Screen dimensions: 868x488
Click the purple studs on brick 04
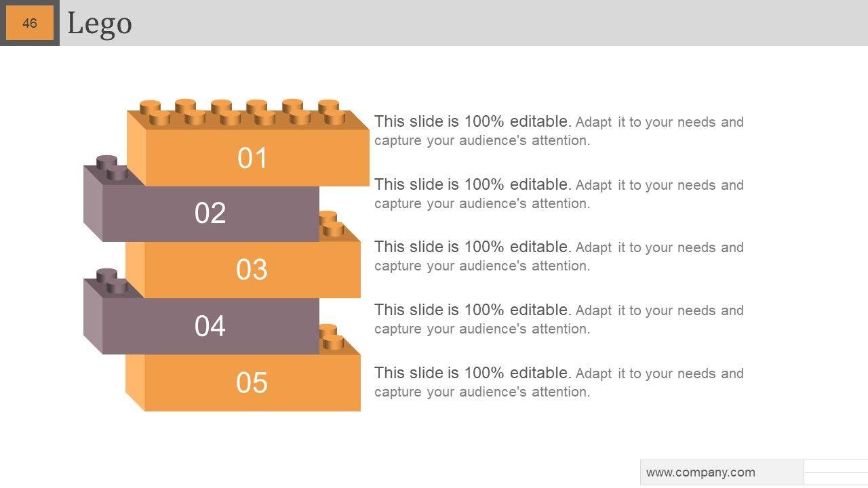112,281
